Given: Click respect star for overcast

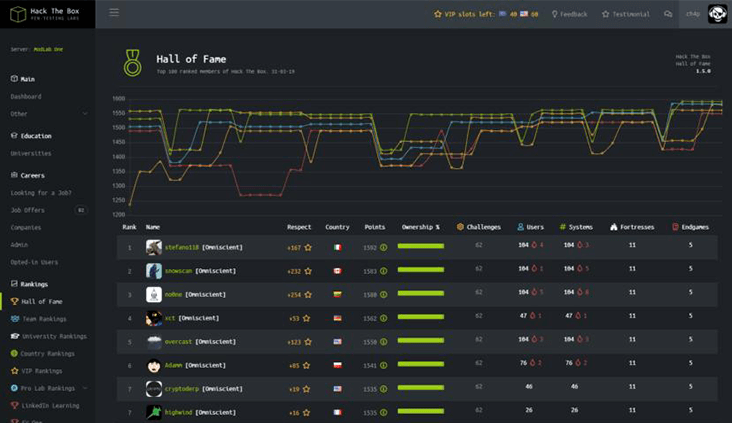Looking at the screenshot, I should [308, 342].
